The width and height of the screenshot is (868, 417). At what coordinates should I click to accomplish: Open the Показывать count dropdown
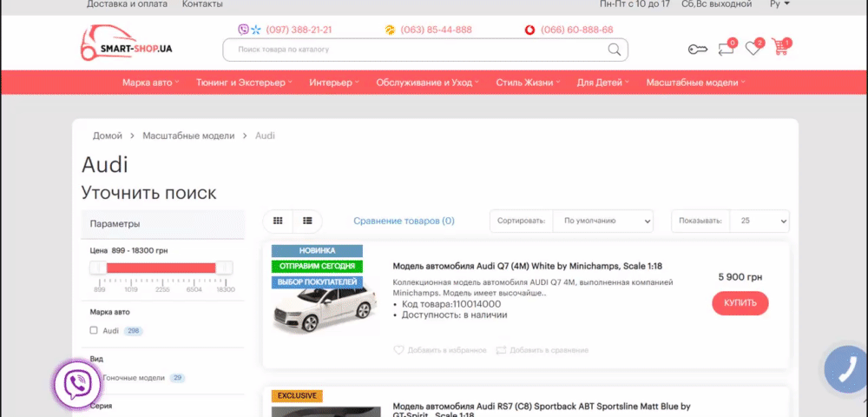pos(759,221)
